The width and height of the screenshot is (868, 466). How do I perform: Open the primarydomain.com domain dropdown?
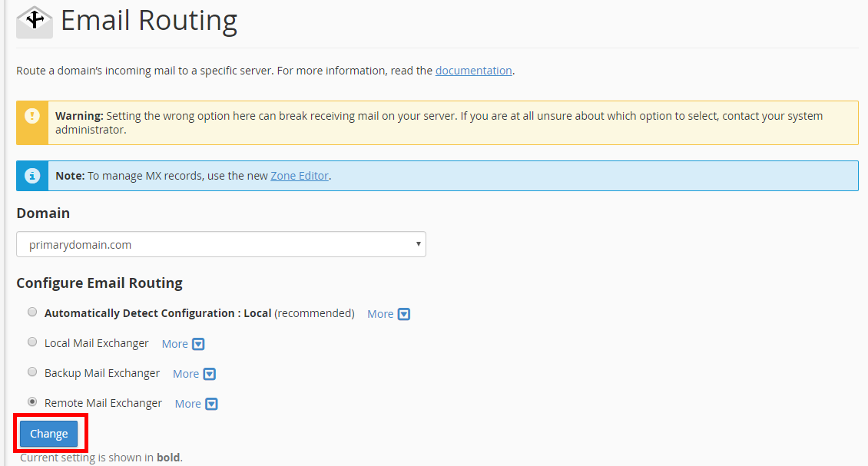pyautogui.click(x=221, y=245)
